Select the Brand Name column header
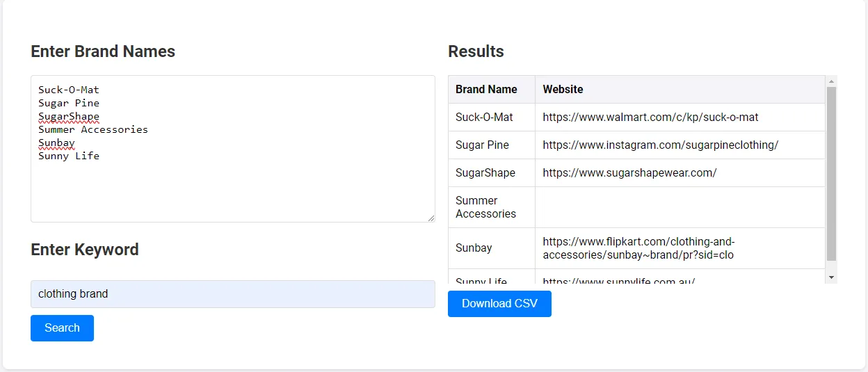The height and width of the screenshot is (372, 868). click(486, 90)
